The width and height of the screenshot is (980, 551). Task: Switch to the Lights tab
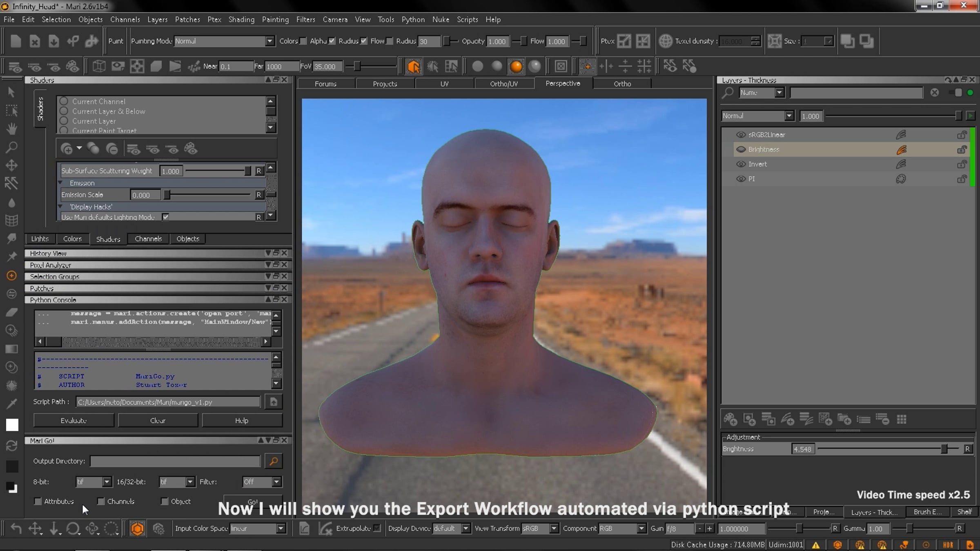tap(40, 239)
